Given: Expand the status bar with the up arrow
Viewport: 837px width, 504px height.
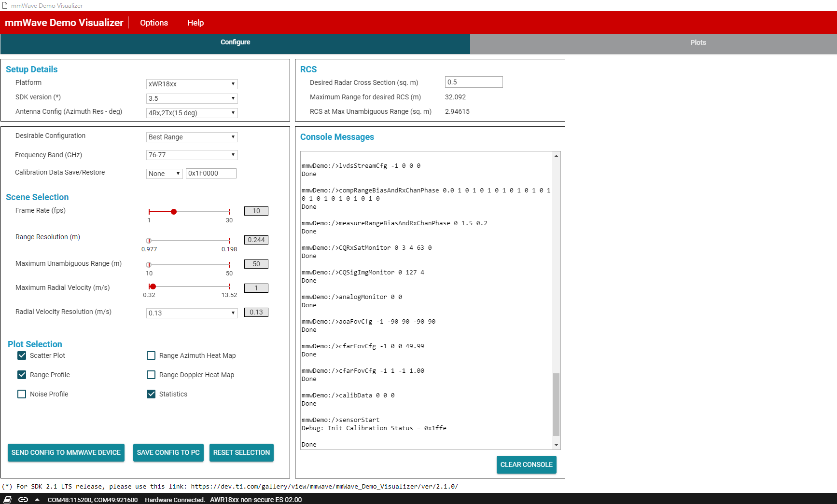Looking at the screenshot, I should point(37,500).
